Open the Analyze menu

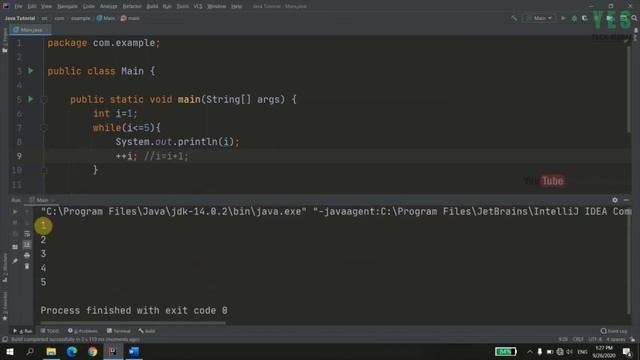(109, 7)
